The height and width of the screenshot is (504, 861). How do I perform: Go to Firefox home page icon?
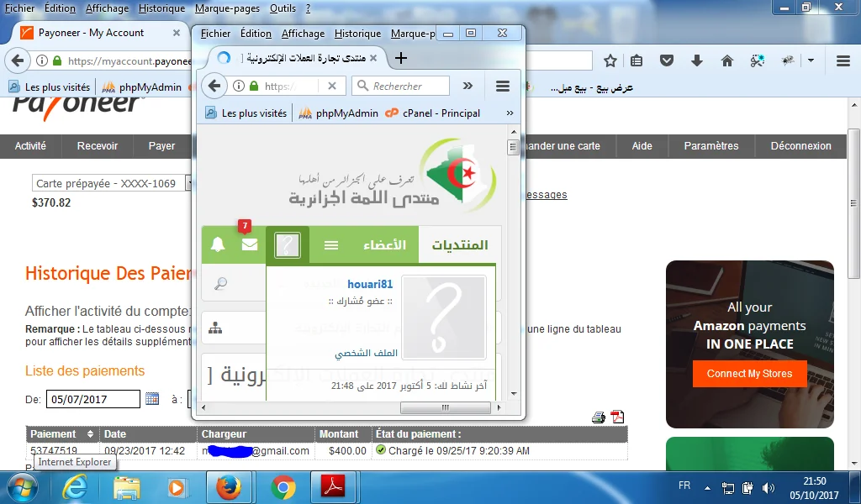click(x=727, y=60)
